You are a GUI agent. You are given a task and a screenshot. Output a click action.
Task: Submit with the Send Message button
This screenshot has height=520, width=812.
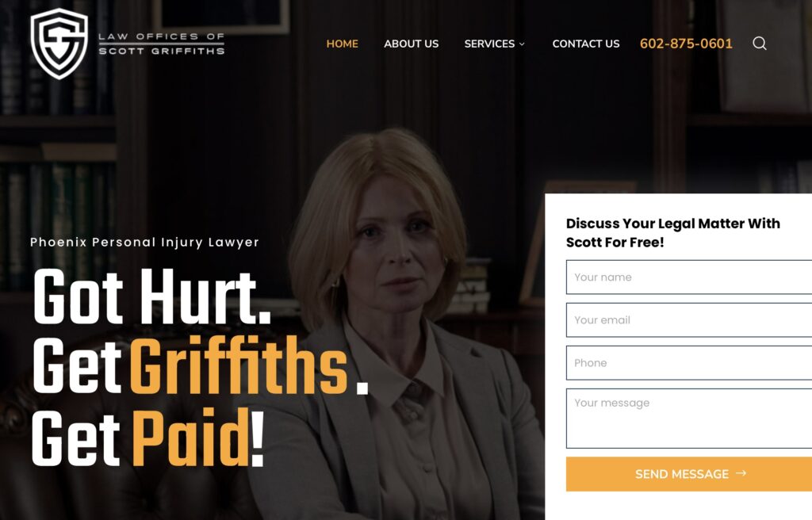[689, 474]
